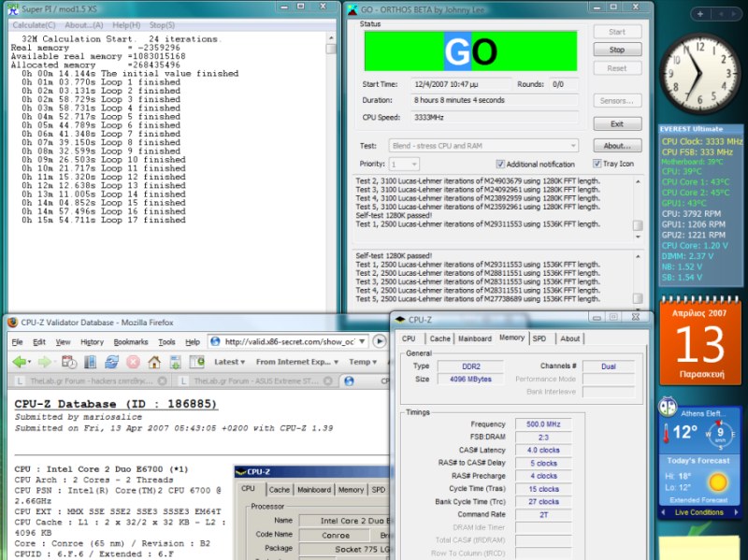The image size is (748, 560).
Task: Open Calculate menu in Super PI
Action: tap(34, 25)
